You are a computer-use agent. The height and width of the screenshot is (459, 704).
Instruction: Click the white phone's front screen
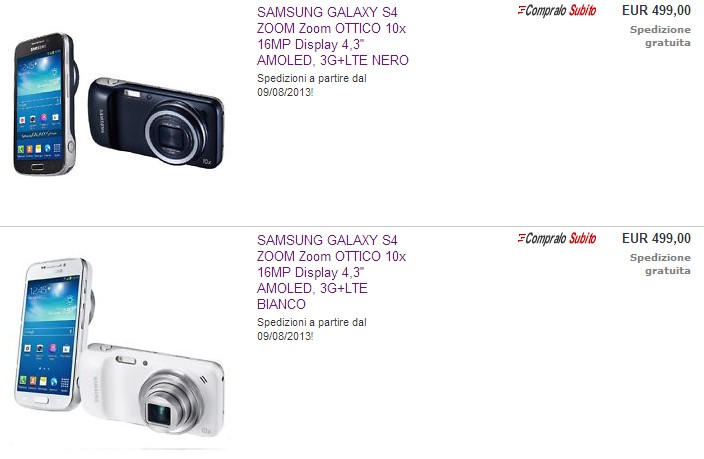pos(49,334)
